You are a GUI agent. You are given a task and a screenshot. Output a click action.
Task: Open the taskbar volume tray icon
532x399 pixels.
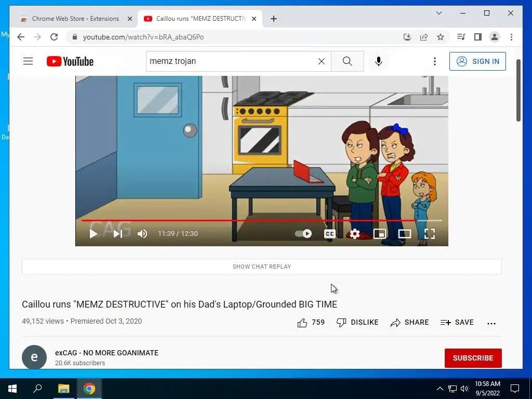click(464, 389)
